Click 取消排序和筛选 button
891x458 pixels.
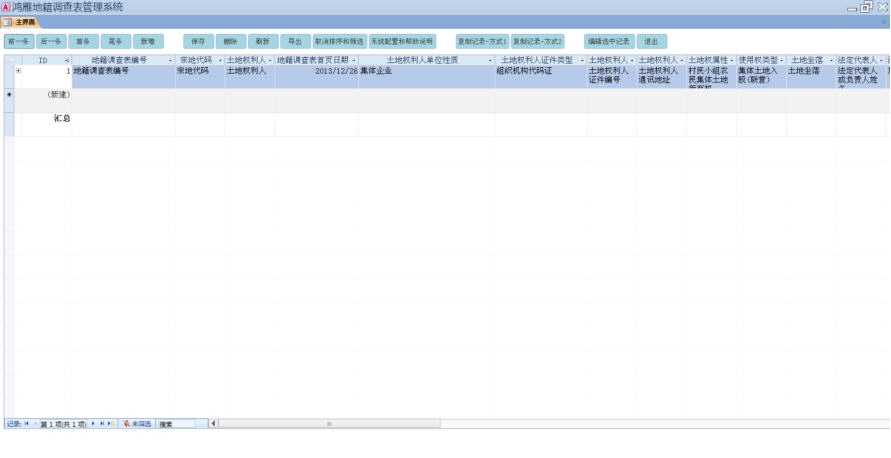340,41
